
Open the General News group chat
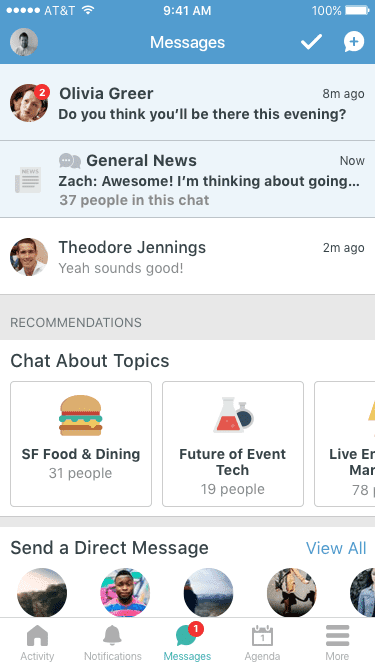[x=188, y=179]
